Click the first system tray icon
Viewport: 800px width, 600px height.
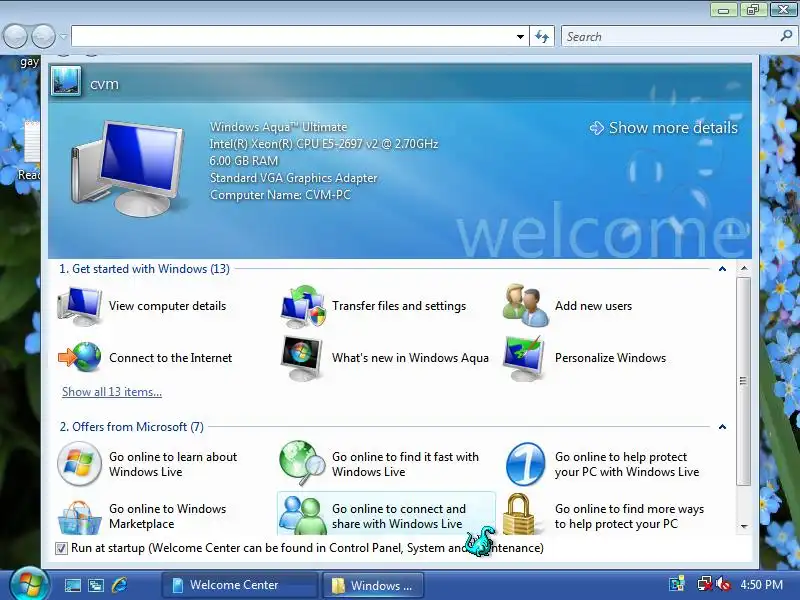coord(677,584)
